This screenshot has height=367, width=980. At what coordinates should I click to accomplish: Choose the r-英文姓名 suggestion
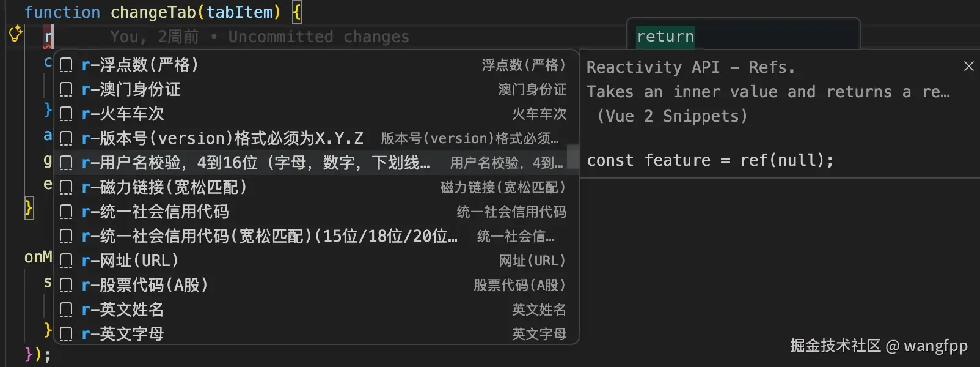point(316,310)
